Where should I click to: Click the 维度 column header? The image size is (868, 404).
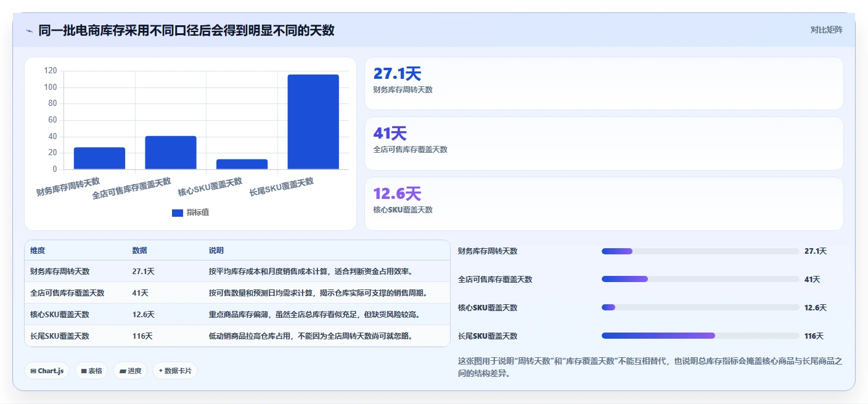point(38,251)
